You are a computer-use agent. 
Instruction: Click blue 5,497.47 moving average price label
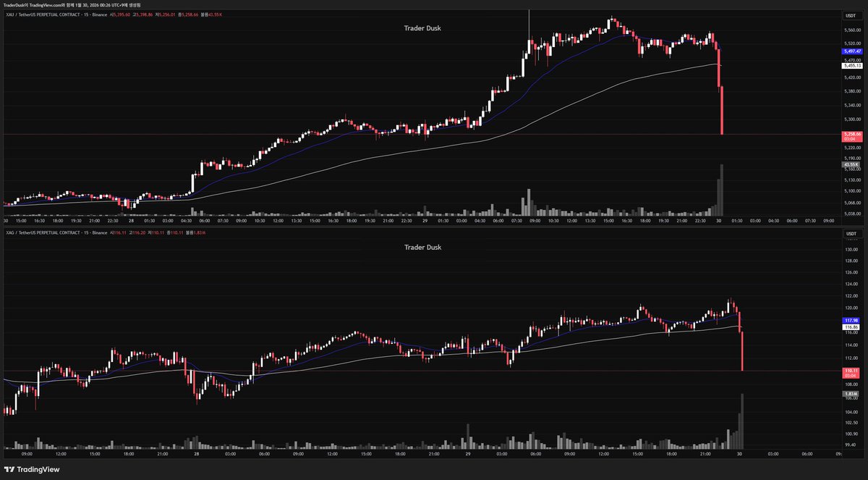click(851, 52)
